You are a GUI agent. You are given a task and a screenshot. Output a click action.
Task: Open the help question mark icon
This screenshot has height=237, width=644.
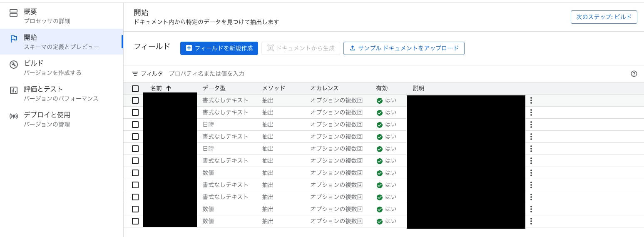[x=634, y=74]
